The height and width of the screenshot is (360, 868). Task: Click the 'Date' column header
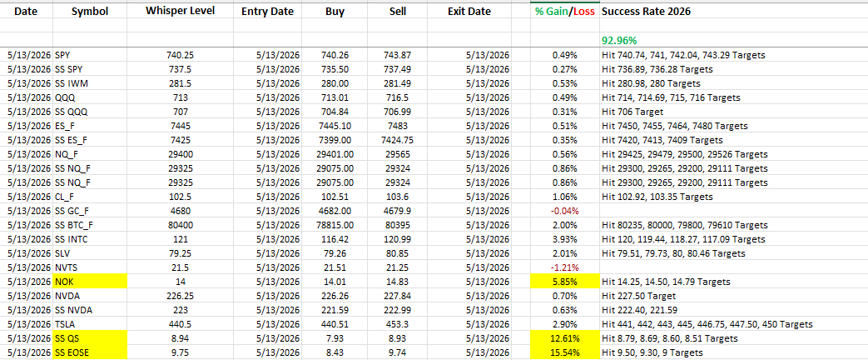coord(26,11)
